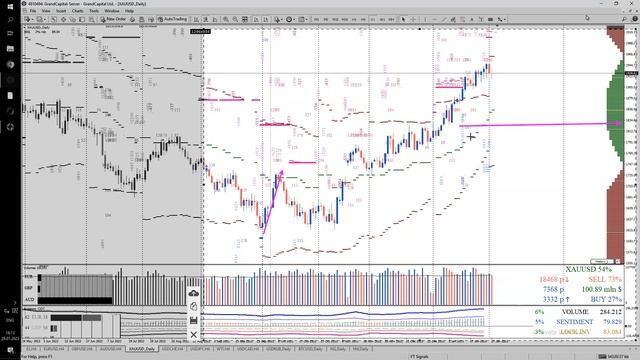This screenshot has height=360, width=640.
Task: Select the crosshair tool
Action: (x=413, y=19)
